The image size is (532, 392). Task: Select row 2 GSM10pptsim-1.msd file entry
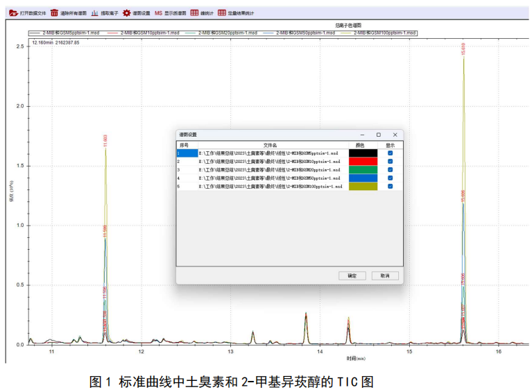point(269,161)
